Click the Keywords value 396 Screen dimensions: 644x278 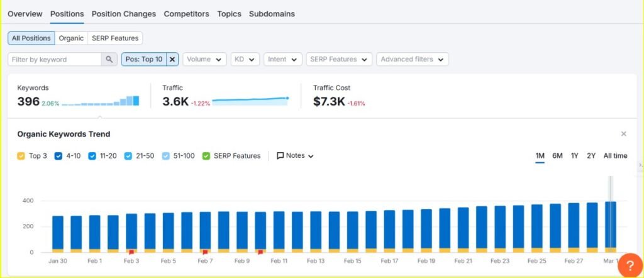point(28,101)
